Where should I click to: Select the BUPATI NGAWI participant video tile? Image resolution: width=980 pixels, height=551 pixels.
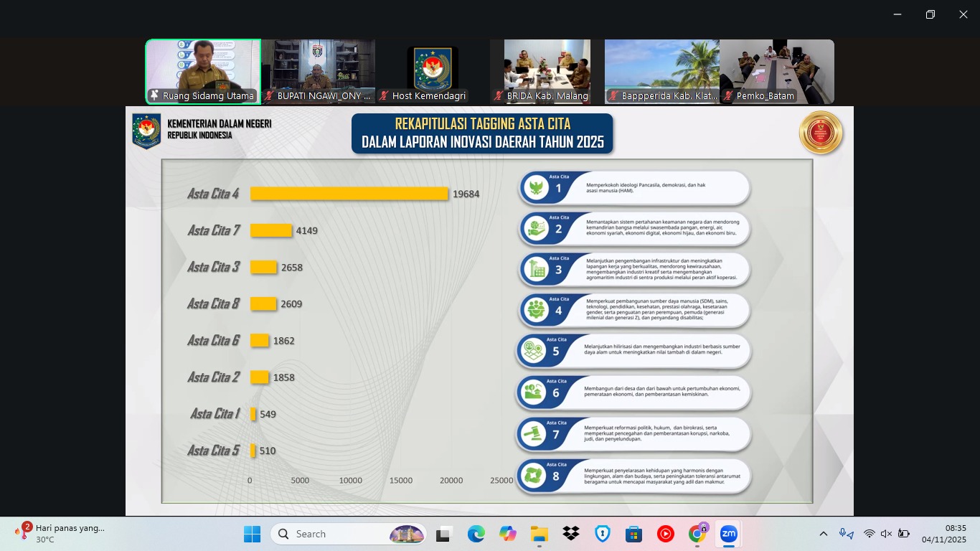coord(318,70)
